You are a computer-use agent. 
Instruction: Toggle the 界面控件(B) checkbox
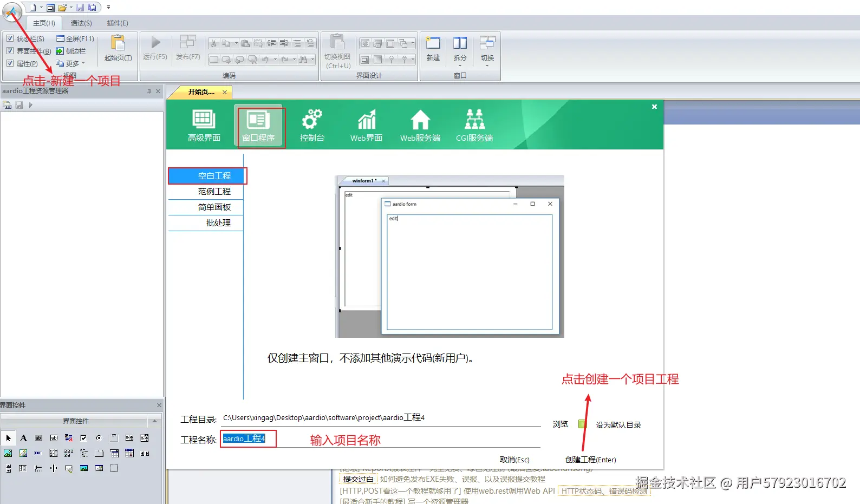10,51
